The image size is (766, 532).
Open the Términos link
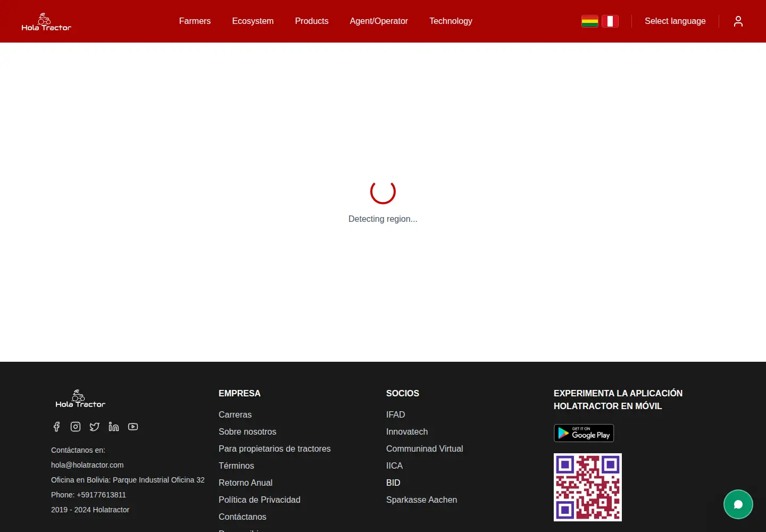236,465
